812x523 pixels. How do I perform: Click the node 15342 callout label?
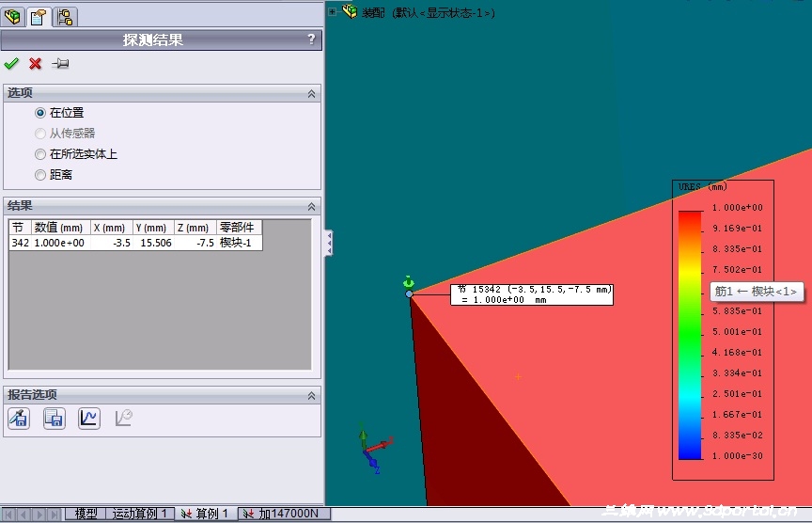[532, 294]
